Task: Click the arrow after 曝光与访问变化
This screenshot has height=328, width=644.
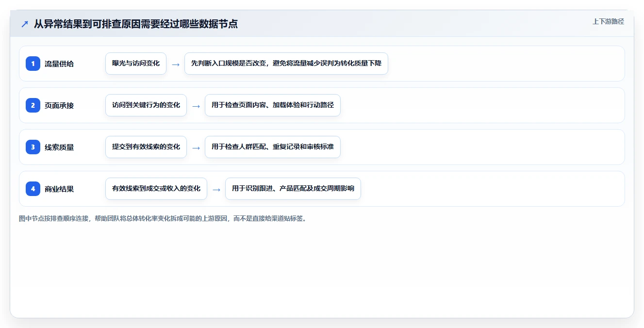Action: point(176,64)
